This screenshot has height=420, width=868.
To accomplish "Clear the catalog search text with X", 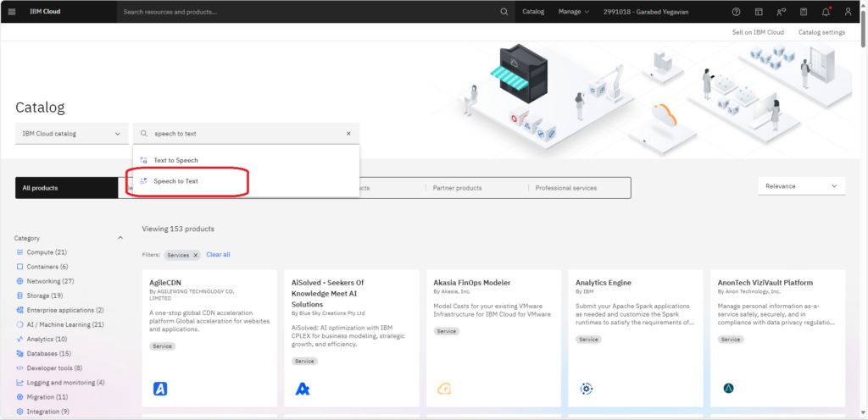I will 348,134.
